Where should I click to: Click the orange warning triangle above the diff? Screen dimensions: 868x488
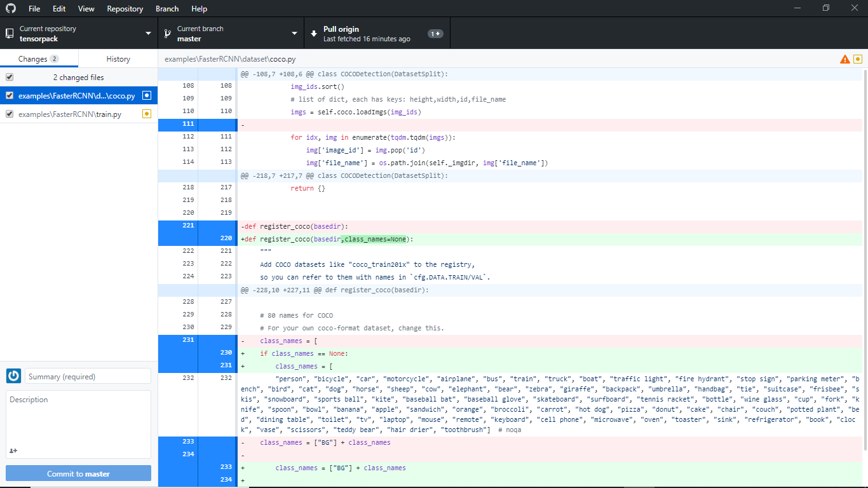click(844, 58)
